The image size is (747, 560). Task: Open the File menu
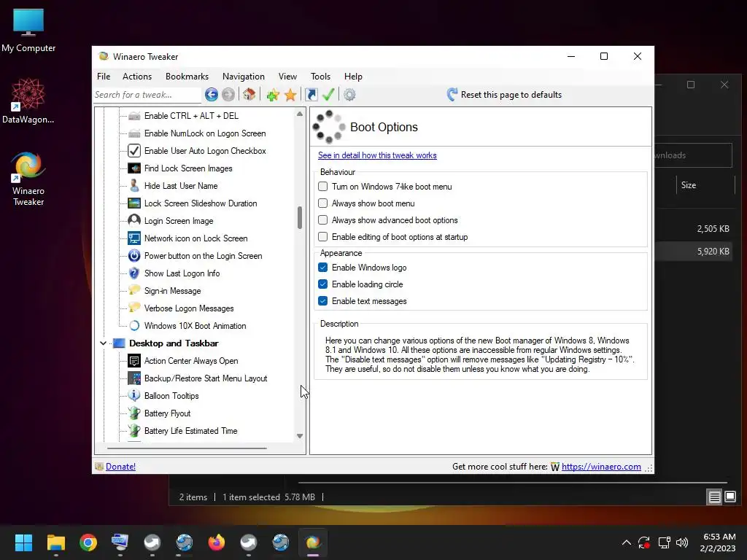104,76
